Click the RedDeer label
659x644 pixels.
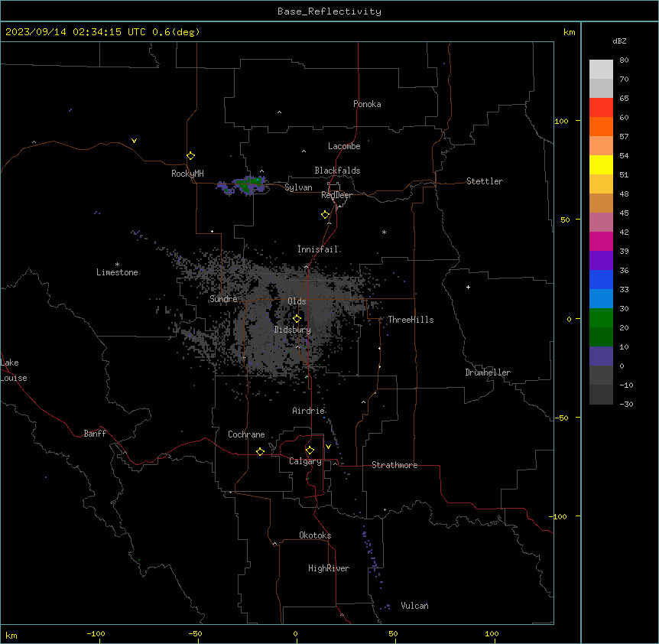(x=336, y=195)
